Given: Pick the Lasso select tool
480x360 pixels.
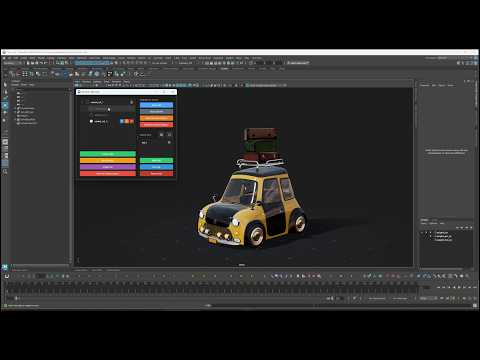Looking at the screenshot, I should [x=5, y=91].
